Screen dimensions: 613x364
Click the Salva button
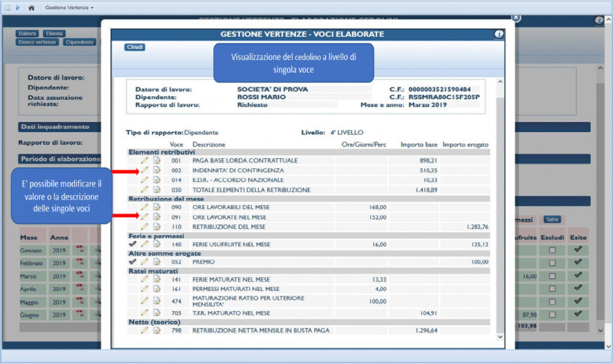552,219
